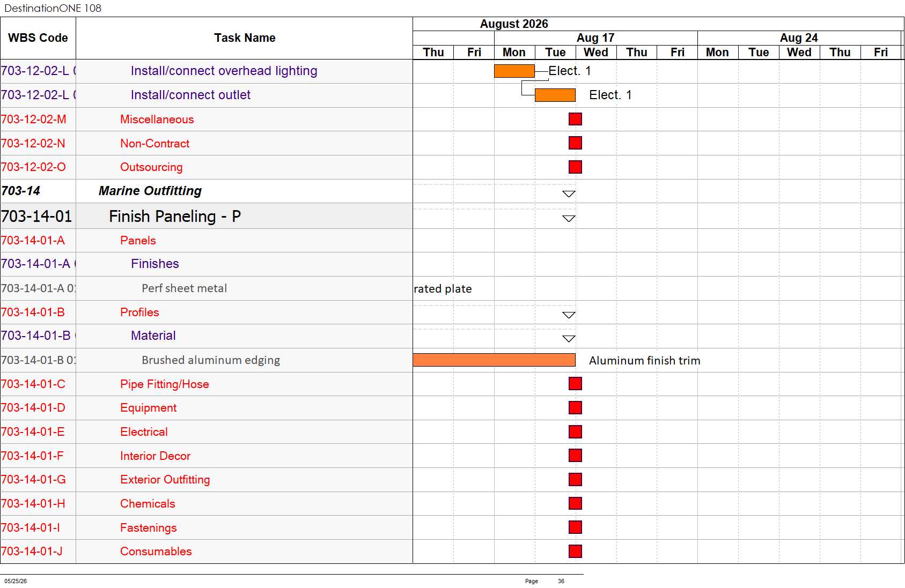Select the red marker for Outsourcing

(575, 167)
